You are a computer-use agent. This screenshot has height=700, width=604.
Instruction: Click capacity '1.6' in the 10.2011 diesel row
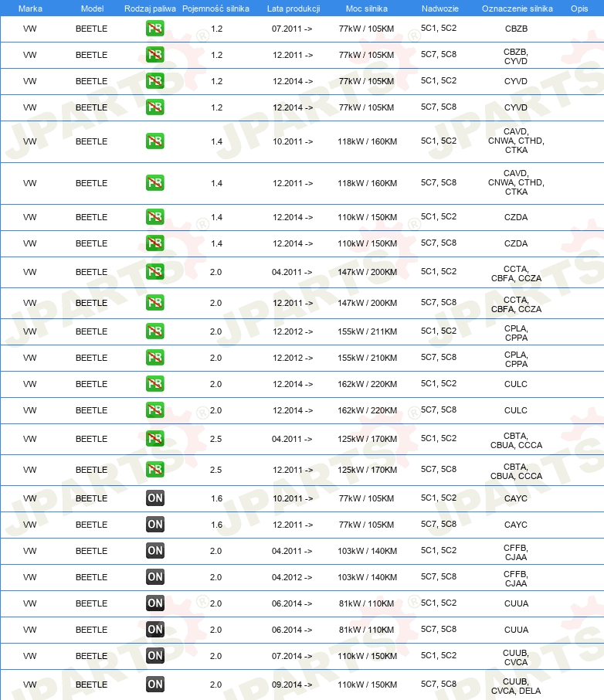(x=216, y=498)
